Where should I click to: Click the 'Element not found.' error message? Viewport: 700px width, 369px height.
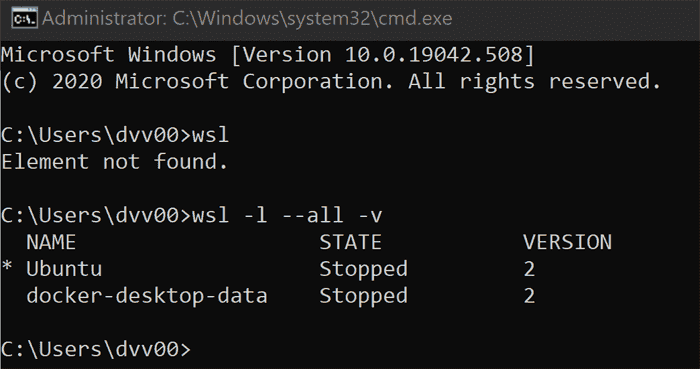tap(115, 162)
